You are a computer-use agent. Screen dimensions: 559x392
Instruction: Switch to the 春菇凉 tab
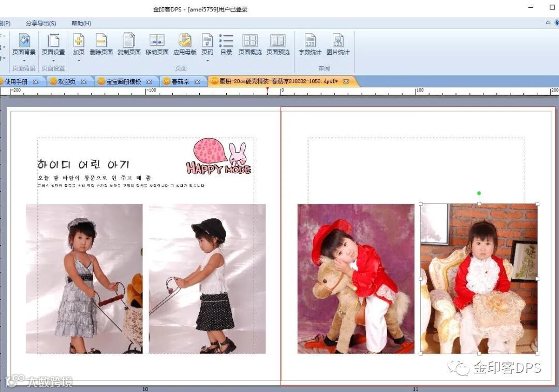click(180, 82)
